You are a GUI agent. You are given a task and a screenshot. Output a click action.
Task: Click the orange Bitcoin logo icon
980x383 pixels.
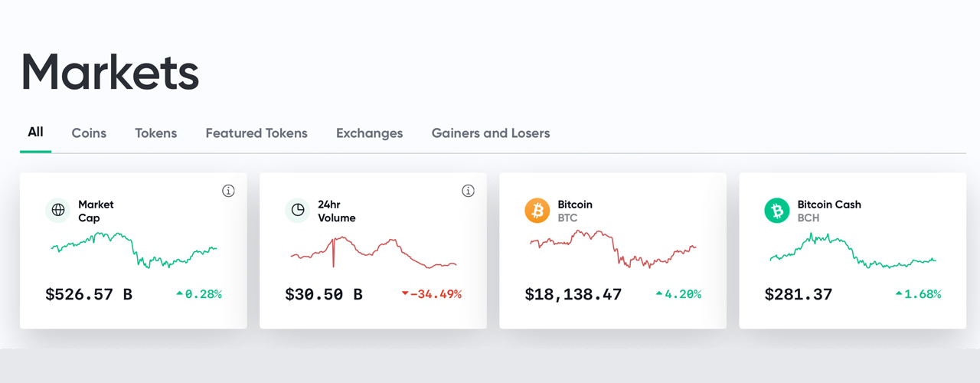(x=537, y=211)
